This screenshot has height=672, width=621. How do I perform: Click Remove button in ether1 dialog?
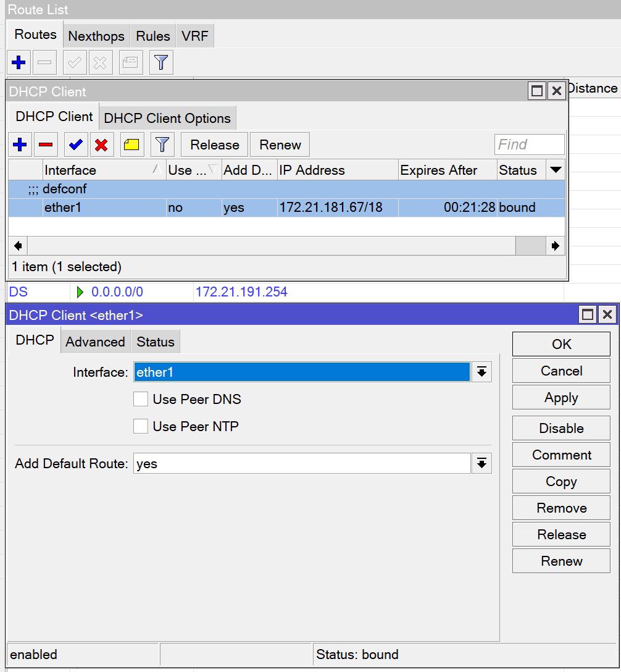[x=561, y=508]
